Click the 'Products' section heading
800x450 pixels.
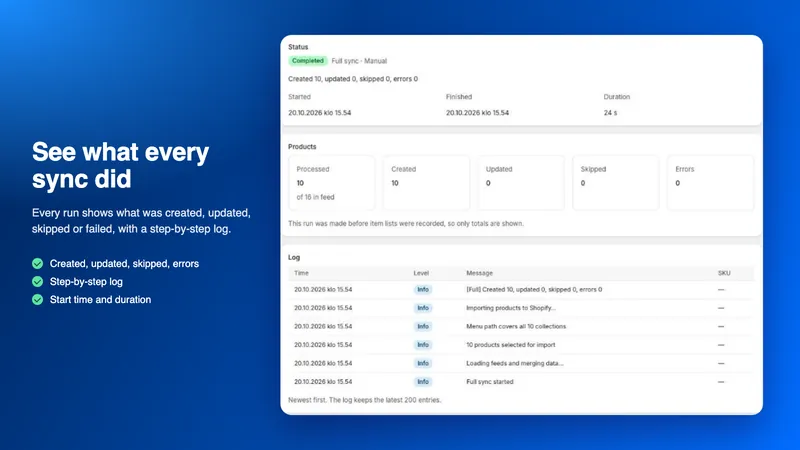tap(302, 146)
